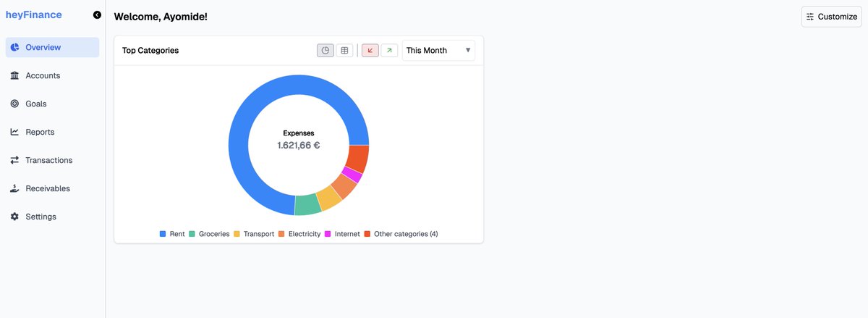Open the Settings label in the sidebar

(41, 217)
